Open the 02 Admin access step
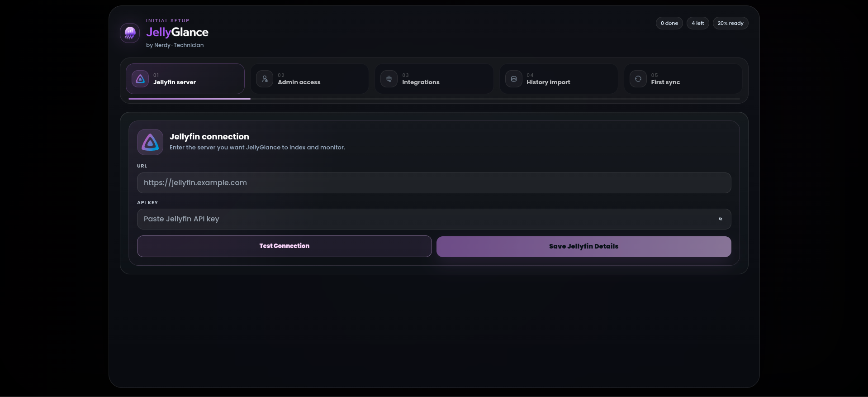Viewport: 868px width, 397px height. click(x=310, y=79)
